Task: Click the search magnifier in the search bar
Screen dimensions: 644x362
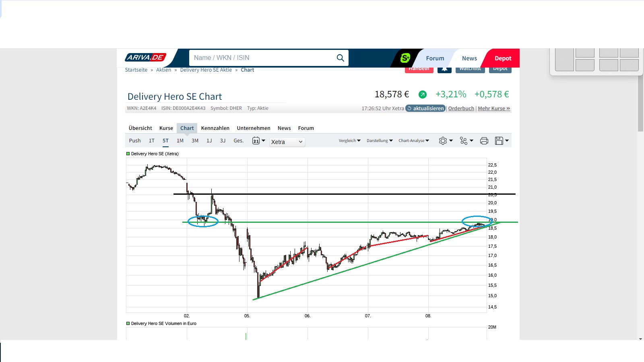Action: (341, 58)
